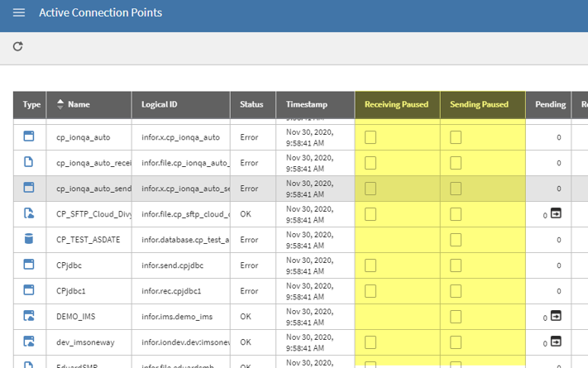Click the Timestamp column header
Screen dimensions: 588x368
[x=307, y=105]
